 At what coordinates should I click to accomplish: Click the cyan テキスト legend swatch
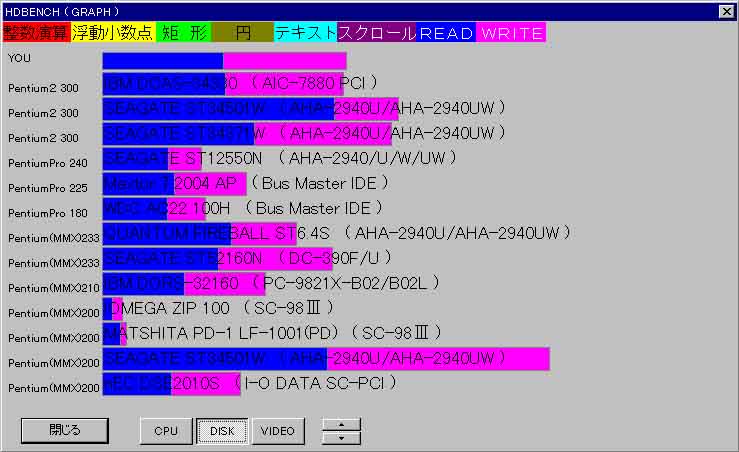(x=306, y=33)
